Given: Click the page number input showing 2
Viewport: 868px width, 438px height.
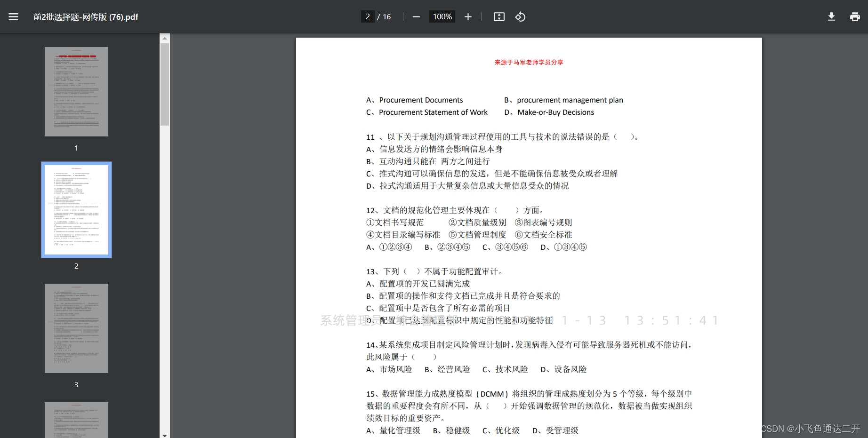Looking at the screenshot, I should [367, 16].
